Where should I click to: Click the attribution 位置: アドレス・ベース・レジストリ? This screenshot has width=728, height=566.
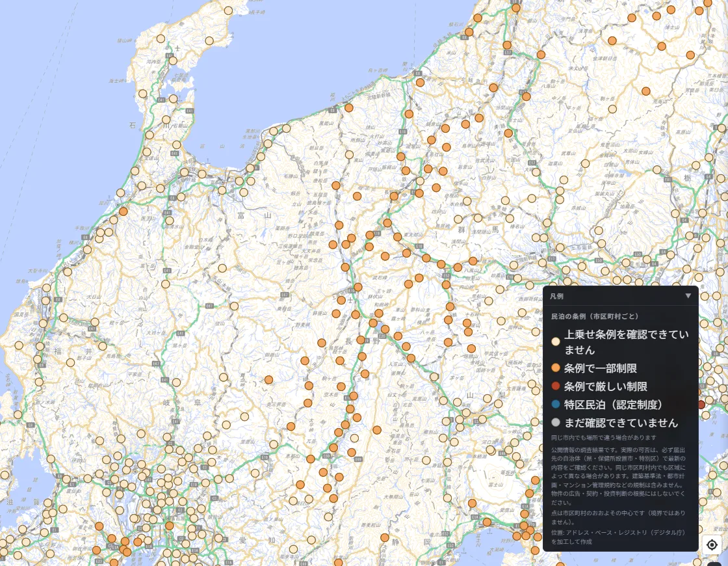click(x=618, y=537)
